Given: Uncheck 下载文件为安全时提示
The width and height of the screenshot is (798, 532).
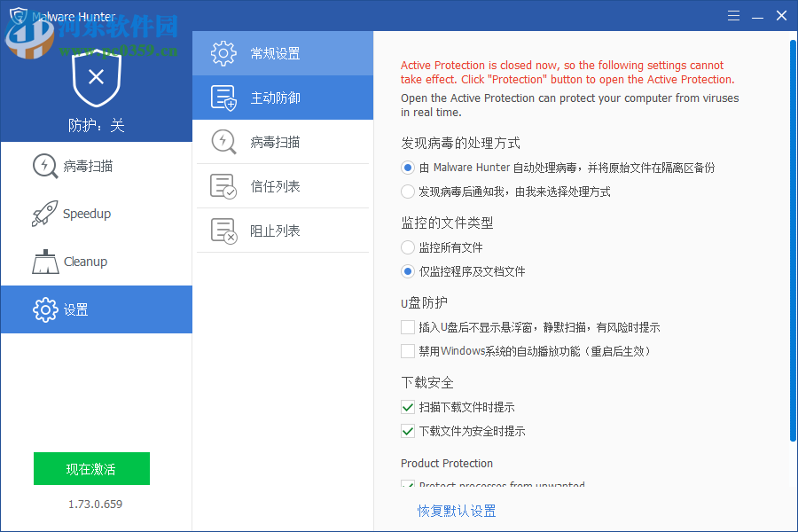Looking at the screenshot, I should [408, 431].
